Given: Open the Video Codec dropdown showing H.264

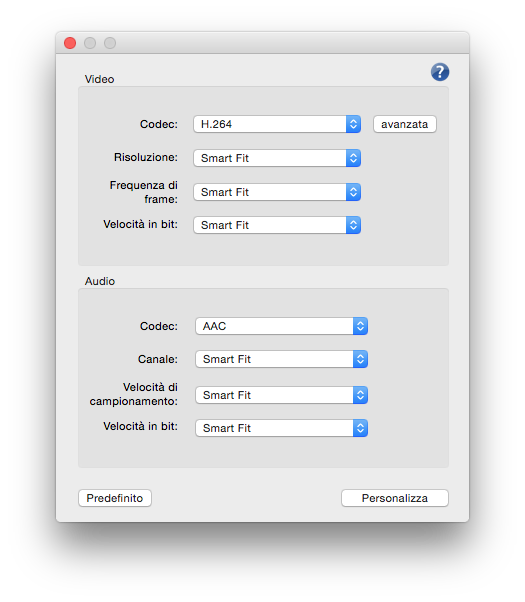Looking at the screenshot, I should pos(277,124).
